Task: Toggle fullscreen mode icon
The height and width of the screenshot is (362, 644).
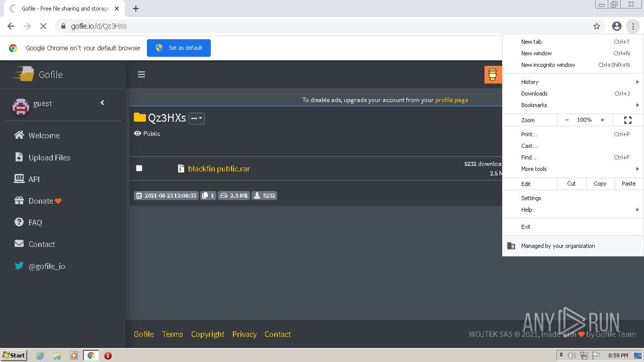Action: click(x=627, y=120)
